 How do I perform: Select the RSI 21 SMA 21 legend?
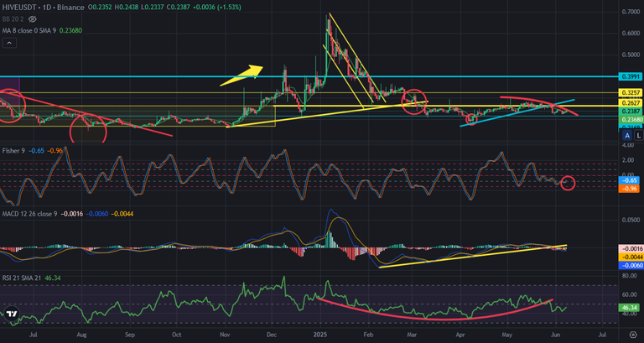click(22, 278)
